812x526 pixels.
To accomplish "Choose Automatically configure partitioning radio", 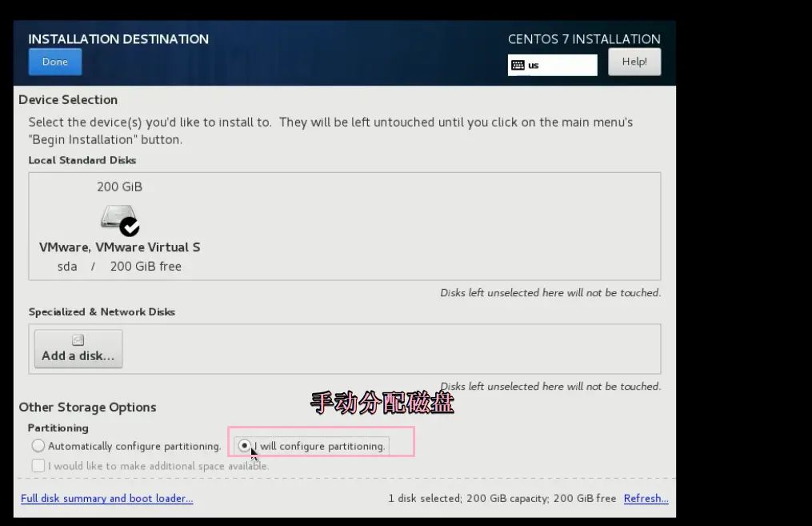I will point(38,446).
